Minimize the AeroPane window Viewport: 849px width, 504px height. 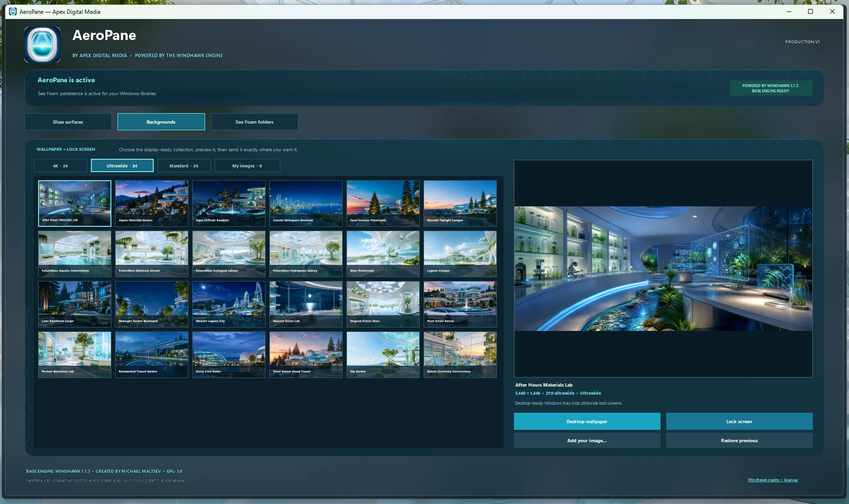[789, 11]
